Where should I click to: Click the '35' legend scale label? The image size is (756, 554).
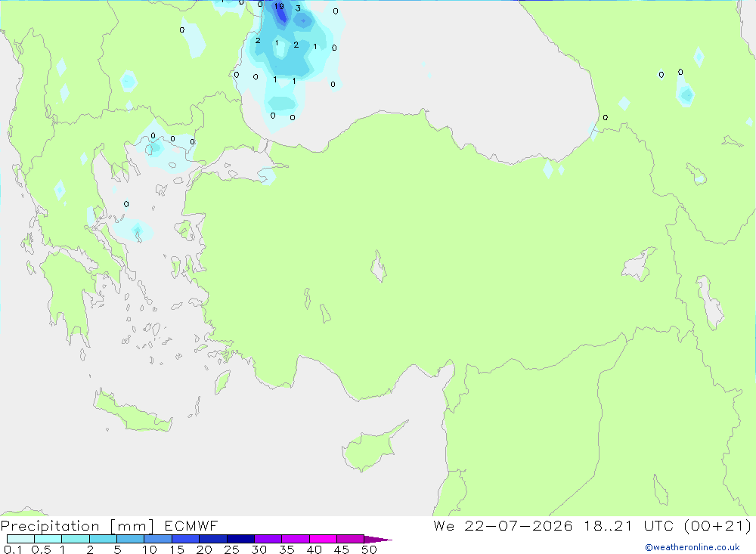tap(287, 549)
